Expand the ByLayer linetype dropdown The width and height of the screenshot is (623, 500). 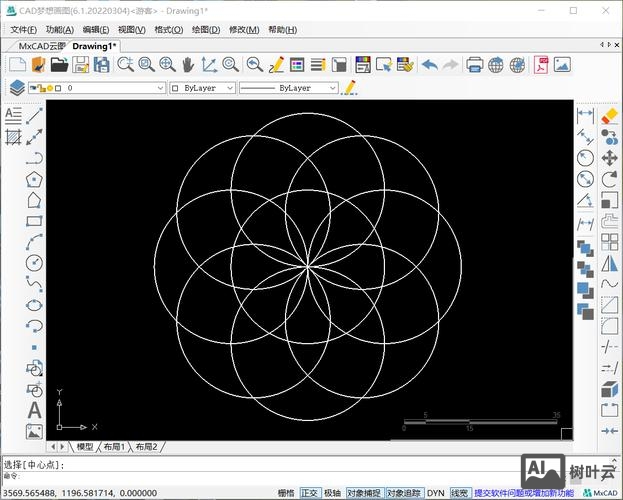tap(288, 88)
